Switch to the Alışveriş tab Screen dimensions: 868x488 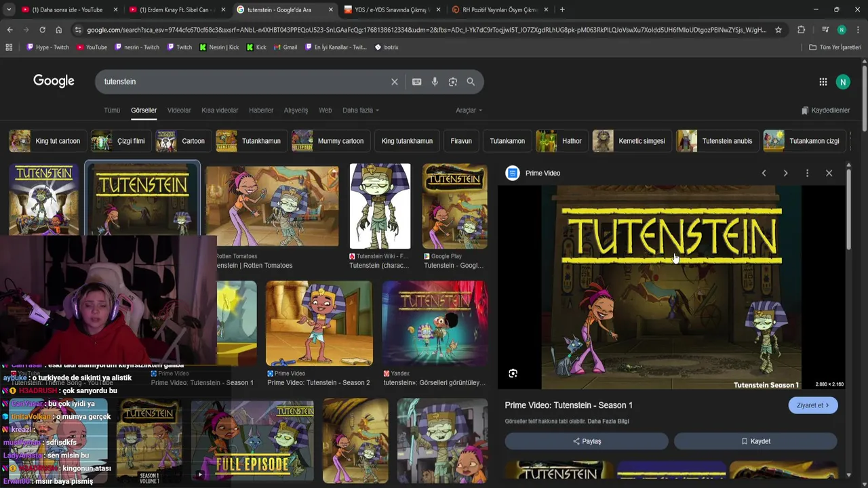[x=296, y=110]
